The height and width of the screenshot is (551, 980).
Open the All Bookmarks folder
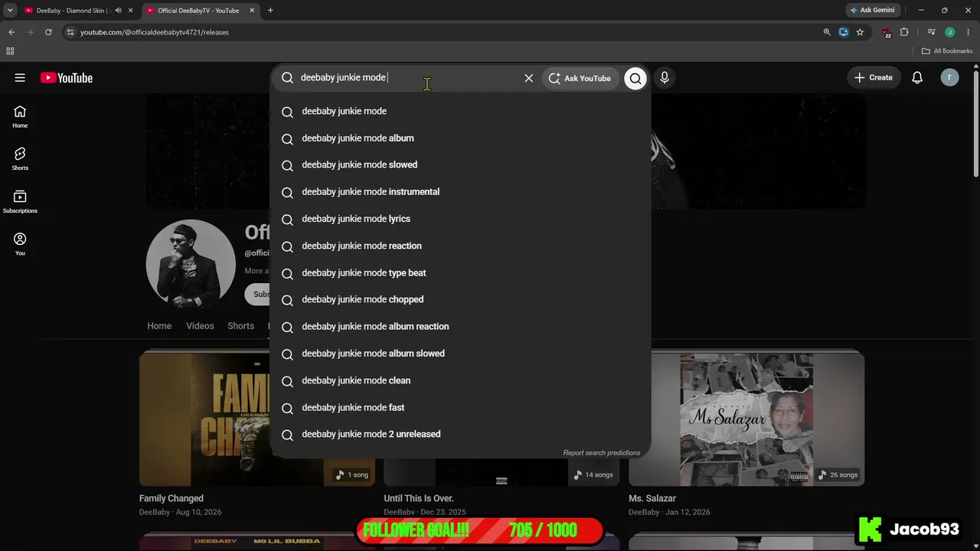click(x=947, y=51)
